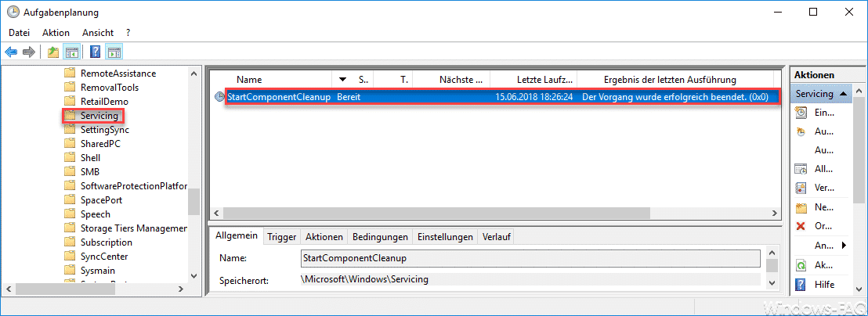Click the Back arrow toolbar icon
Viewport: 868px width, 316px height.
10,52
